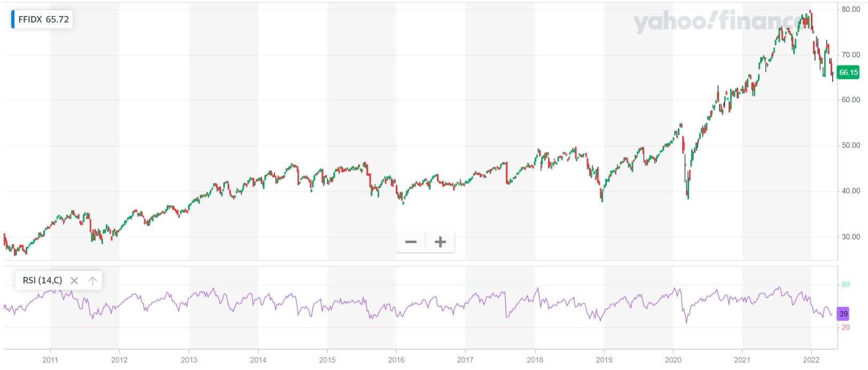
Task: Zoom out the chart with minus button
Action: click(411, 242)
